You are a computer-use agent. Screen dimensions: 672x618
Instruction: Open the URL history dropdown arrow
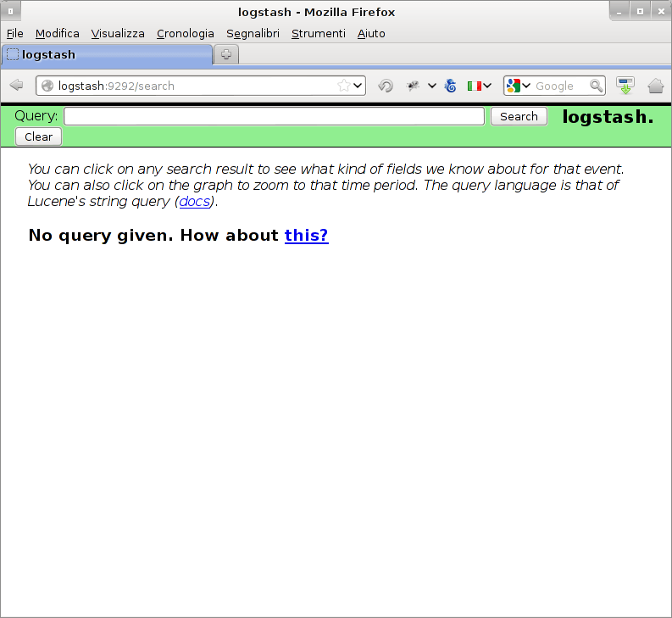click(358, 86)
